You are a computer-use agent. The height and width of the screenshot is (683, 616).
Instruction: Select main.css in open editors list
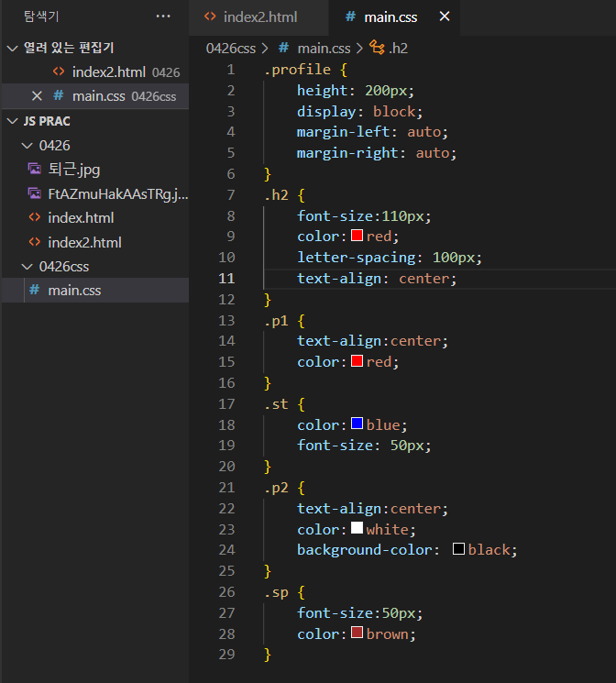(95, 96)
